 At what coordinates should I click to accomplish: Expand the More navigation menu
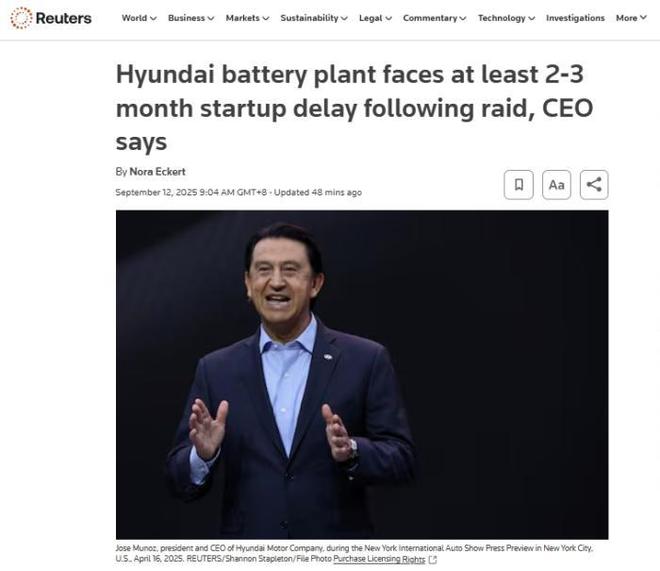point(631,18)
